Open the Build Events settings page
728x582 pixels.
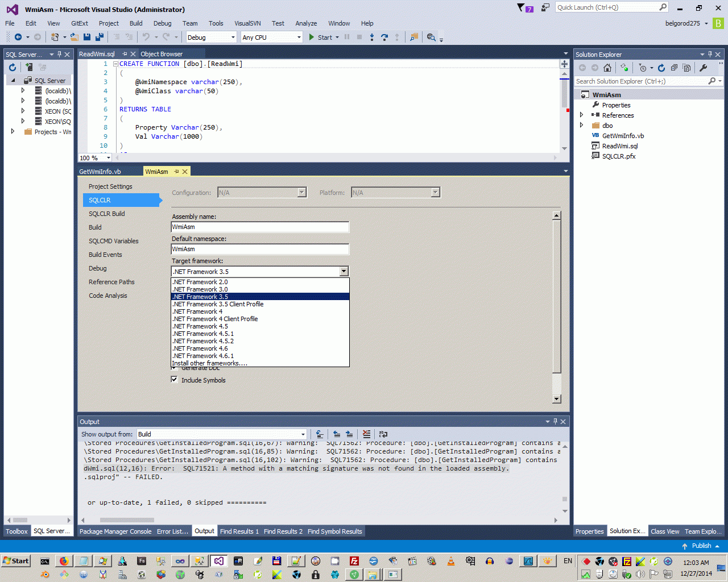point(105,255)
